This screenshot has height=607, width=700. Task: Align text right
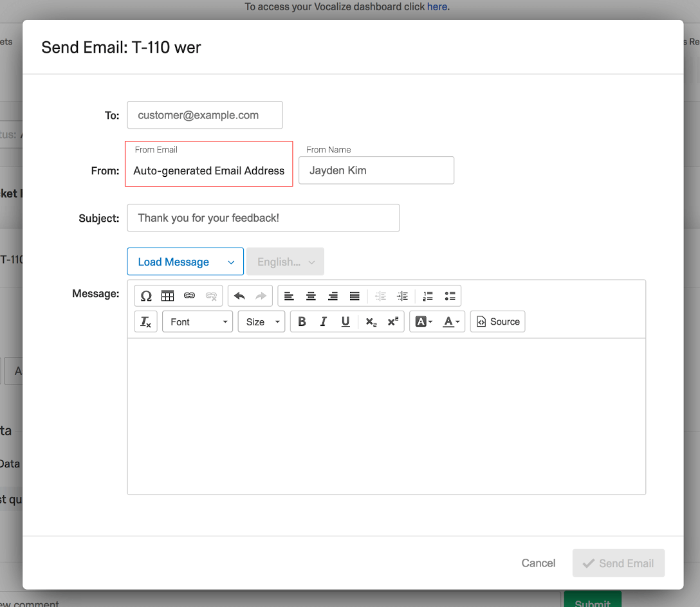tap(333, 296)
